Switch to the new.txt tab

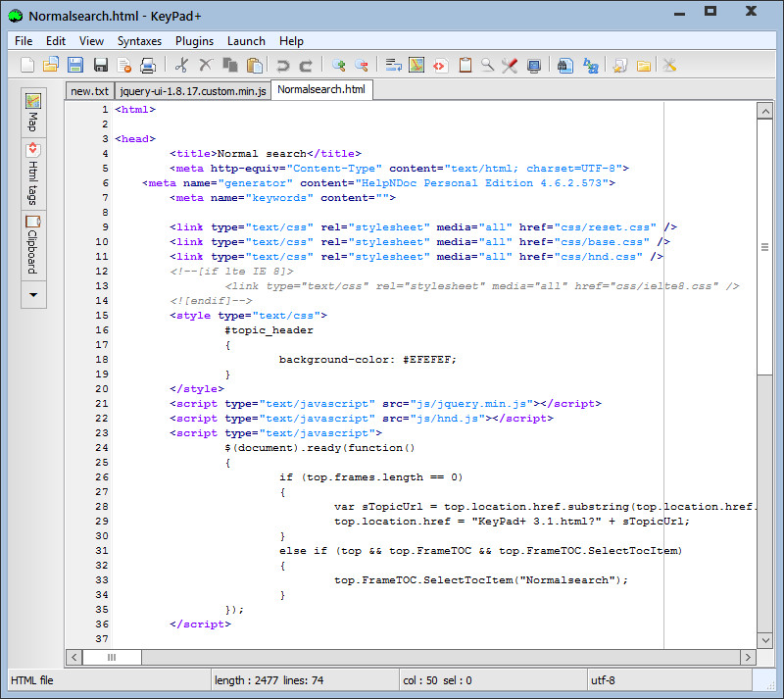[x=89, y=91]
